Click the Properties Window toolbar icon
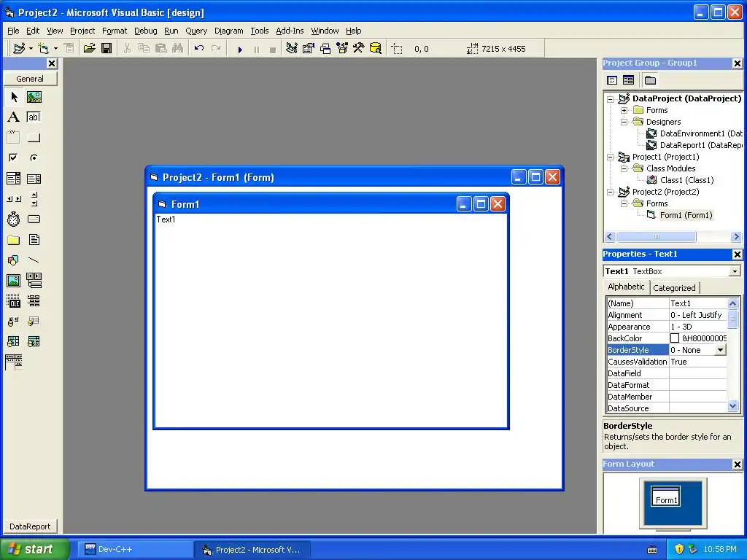The image size is (747, 560). 309,49
